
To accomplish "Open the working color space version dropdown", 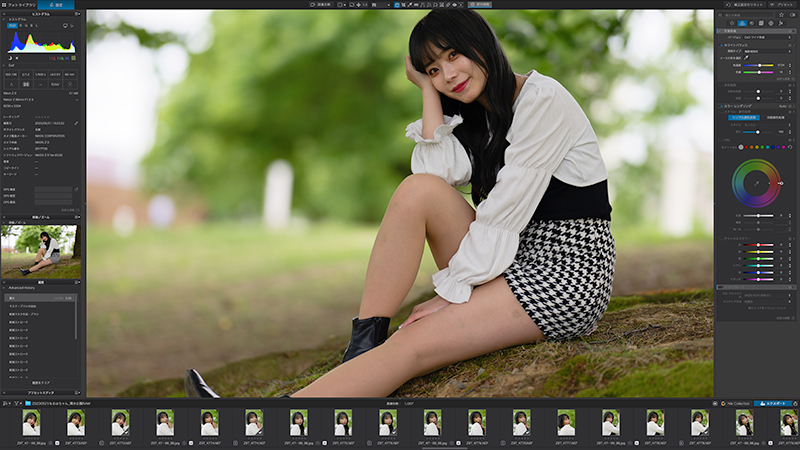I will coord(768,37).
